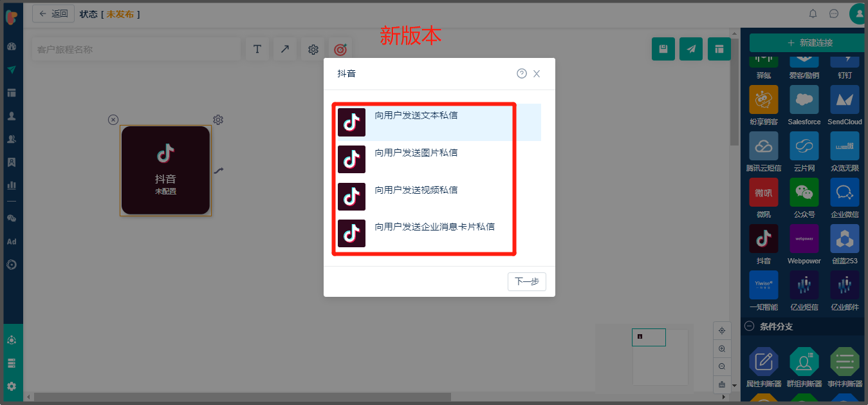Close the 抖音 dialog
Viewport: 868px width, 405px height.
point(537,74)
